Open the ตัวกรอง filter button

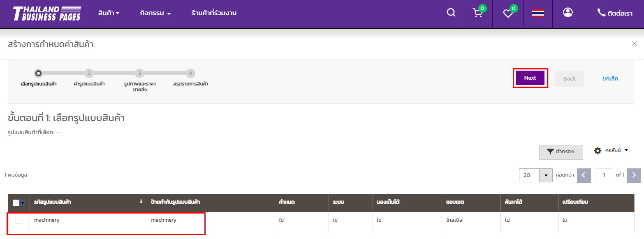coord(561,152)
